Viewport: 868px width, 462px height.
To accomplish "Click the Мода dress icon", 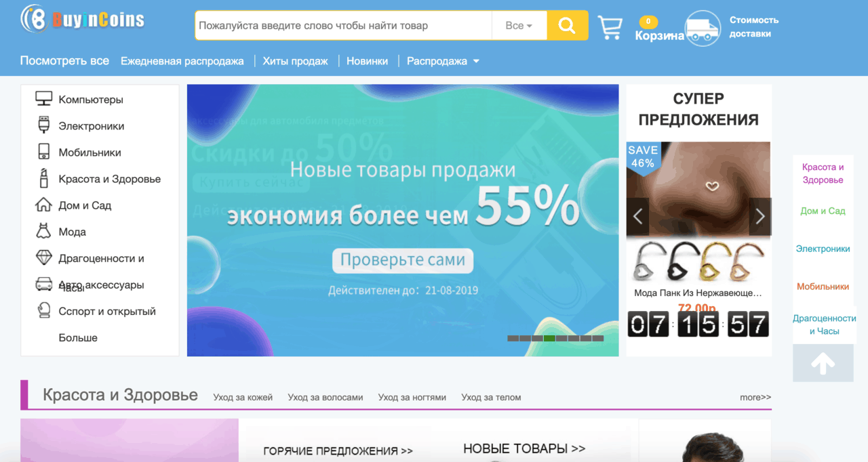I will click(x=43, y=231).
